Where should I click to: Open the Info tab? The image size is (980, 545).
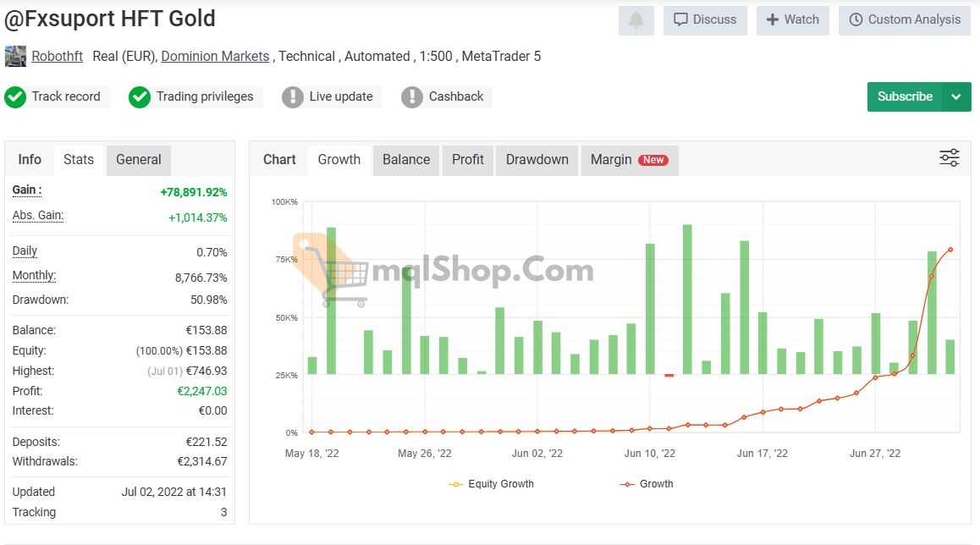(30, 160)
